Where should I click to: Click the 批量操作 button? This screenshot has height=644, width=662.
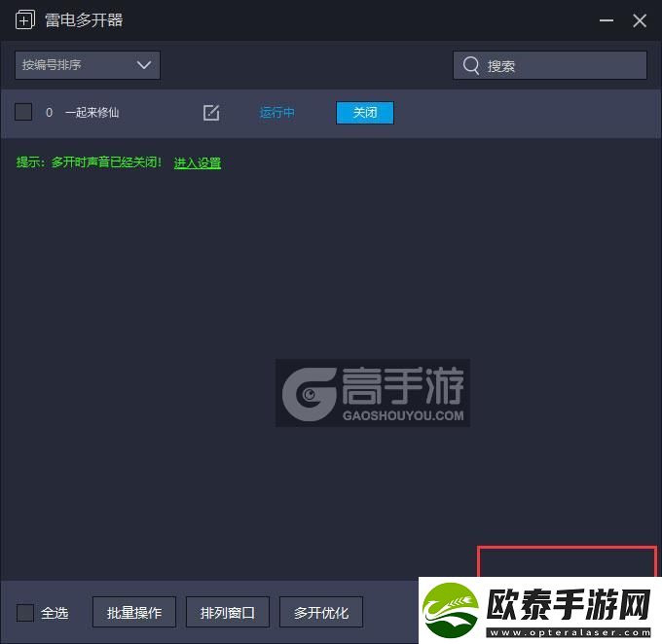134,612
